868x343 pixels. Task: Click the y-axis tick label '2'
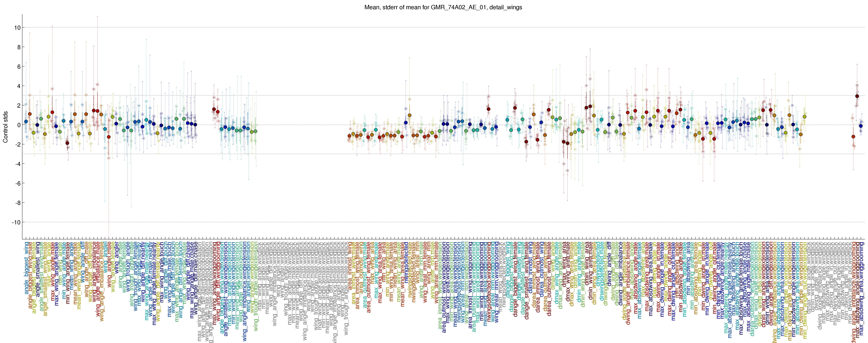(x=19, y=106)
